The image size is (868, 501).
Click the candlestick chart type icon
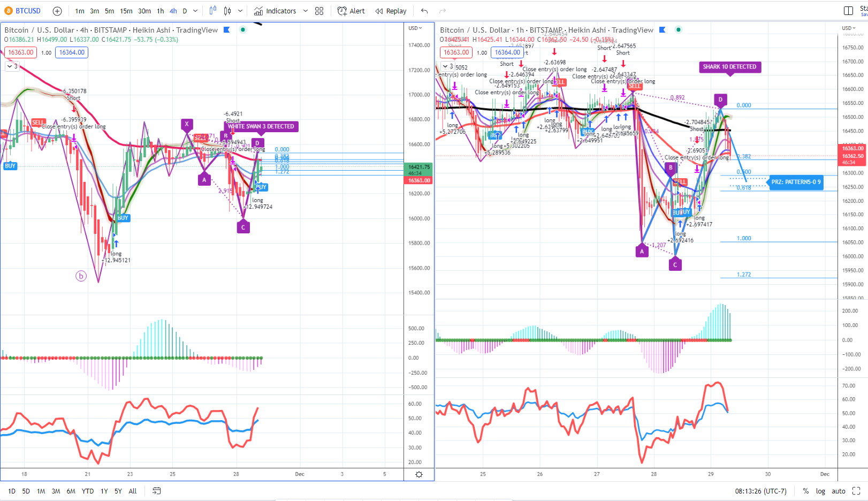tap(227, 11)
